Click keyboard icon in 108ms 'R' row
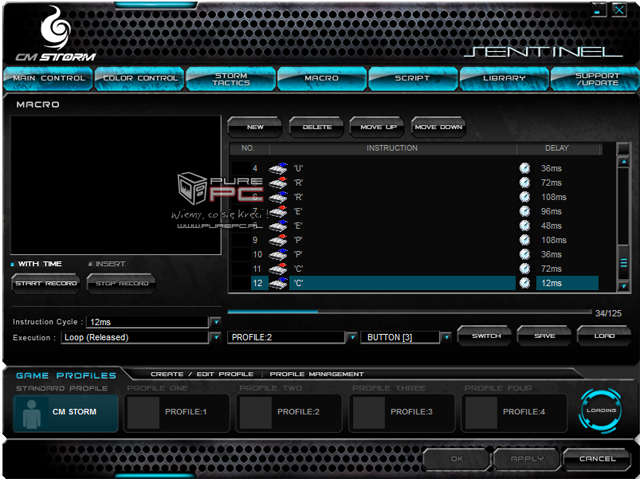 pyautogui.click(x=278, y=197)
